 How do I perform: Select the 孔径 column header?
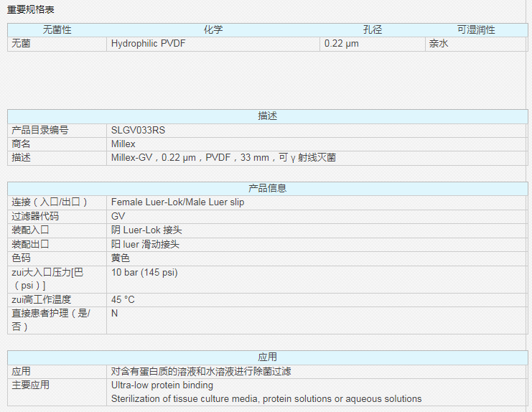(373, 30)
